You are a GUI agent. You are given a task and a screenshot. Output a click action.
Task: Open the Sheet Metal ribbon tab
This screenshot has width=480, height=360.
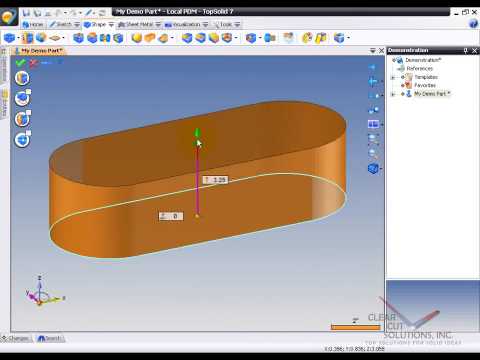click(136, 25)
